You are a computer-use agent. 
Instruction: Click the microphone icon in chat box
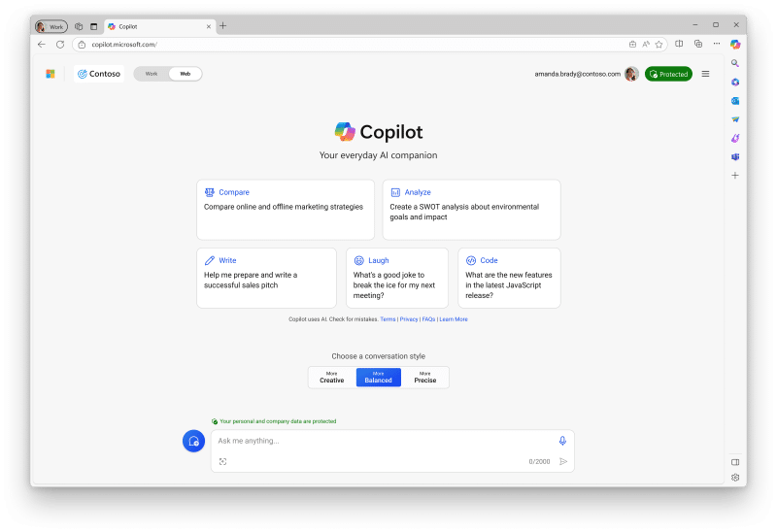pos(562,441)
